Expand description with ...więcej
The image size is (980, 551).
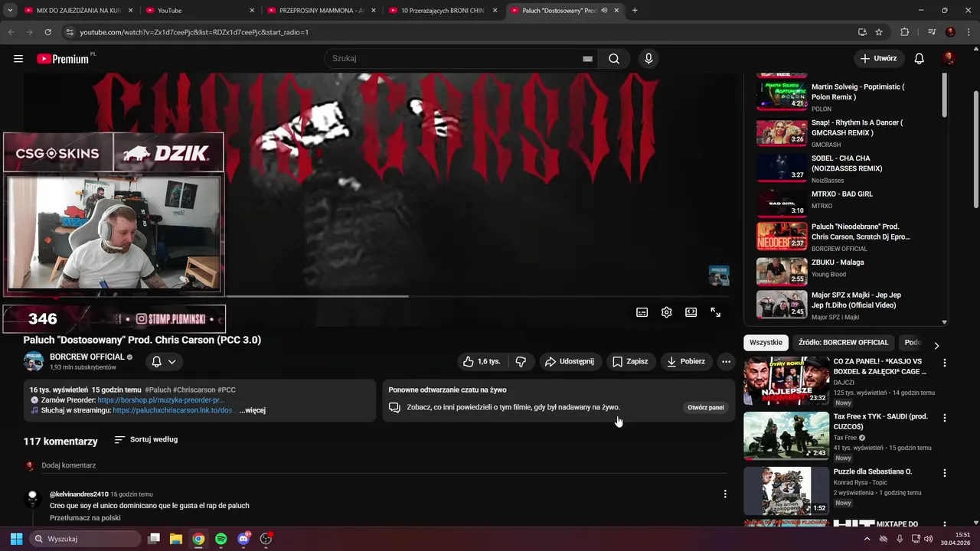coord(253,410)
